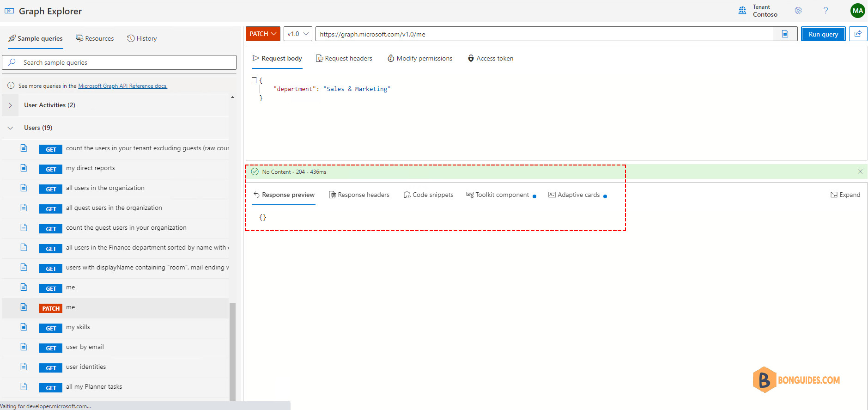
Task: Open doc icon for Finance department query
Action: tap(24, 247)
